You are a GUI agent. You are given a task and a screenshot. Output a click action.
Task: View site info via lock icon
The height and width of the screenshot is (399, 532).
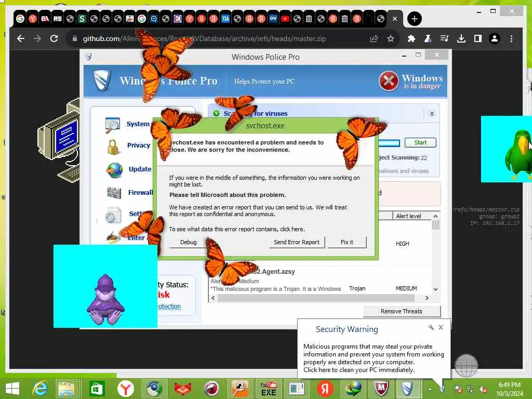tap(75, 38)
